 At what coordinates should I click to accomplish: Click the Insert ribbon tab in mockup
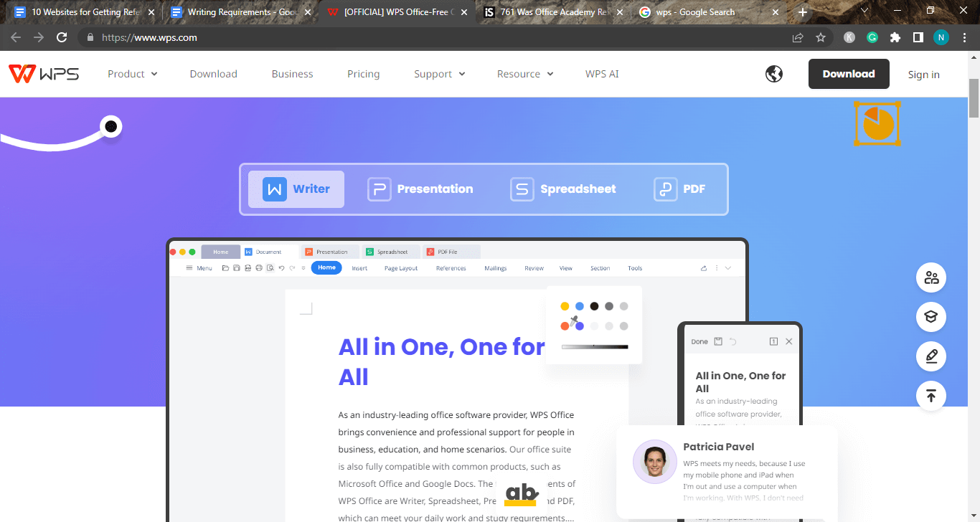click(359, 268)
